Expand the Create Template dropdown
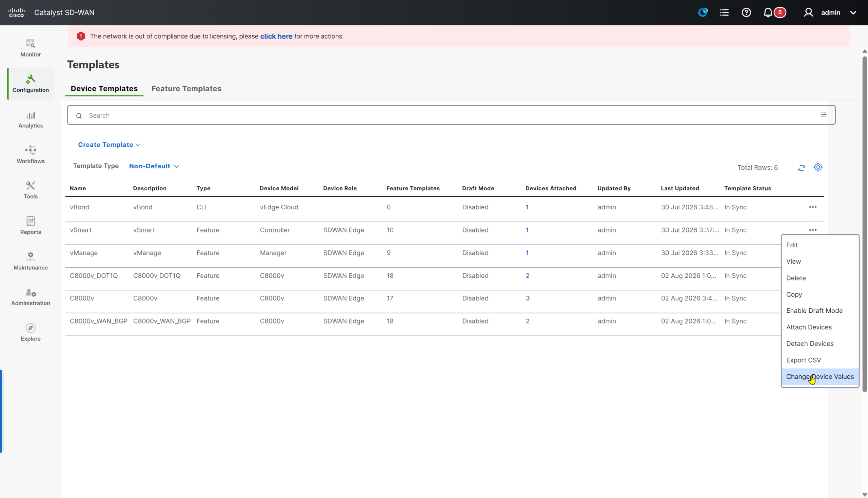The width and height of the screenshot is (868, 498). [x=109, y=145]
